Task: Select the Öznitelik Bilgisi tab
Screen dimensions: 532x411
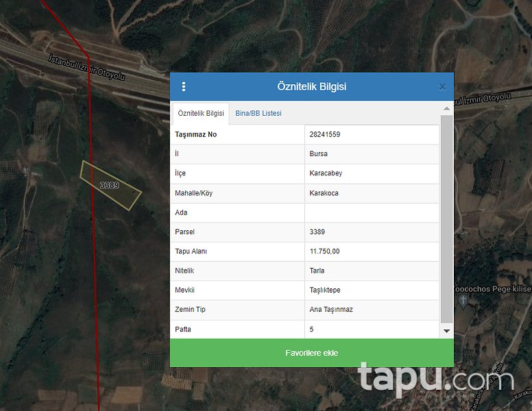Action: point(200,113)
